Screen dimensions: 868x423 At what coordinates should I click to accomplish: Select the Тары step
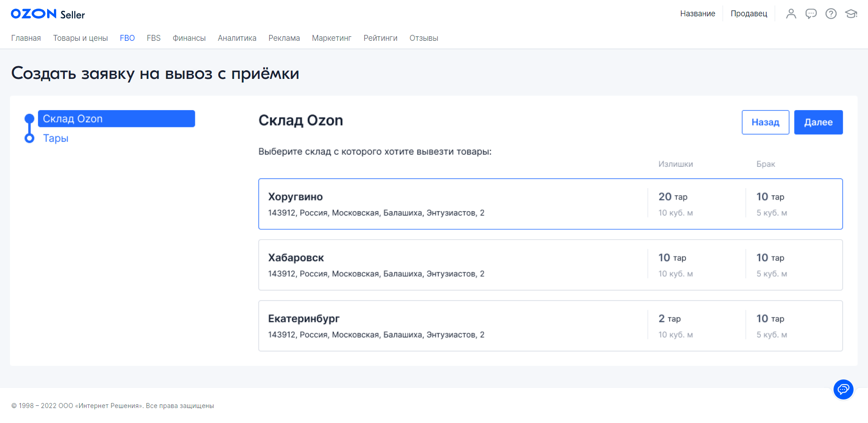click(x=56, y=138)
